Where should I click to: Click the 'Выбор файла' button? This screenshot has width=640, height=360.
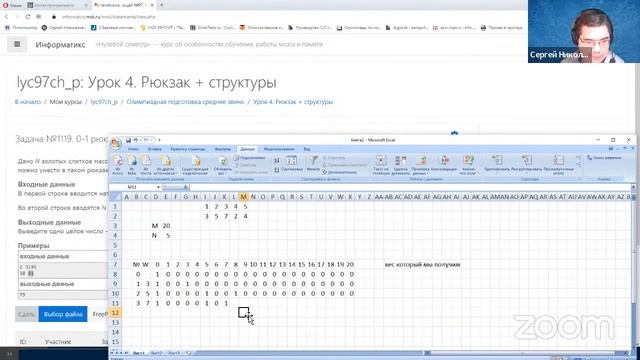click(63, 314)
